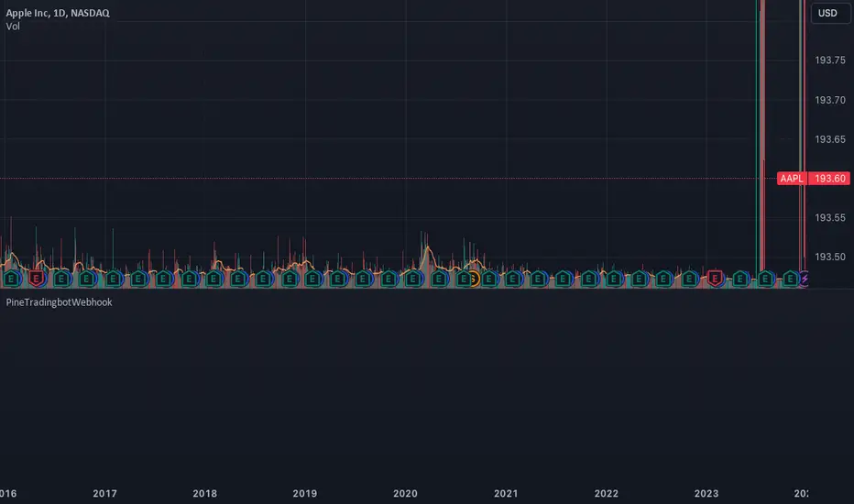Click the 193.50 price scale value

click(x=830, y=257)
